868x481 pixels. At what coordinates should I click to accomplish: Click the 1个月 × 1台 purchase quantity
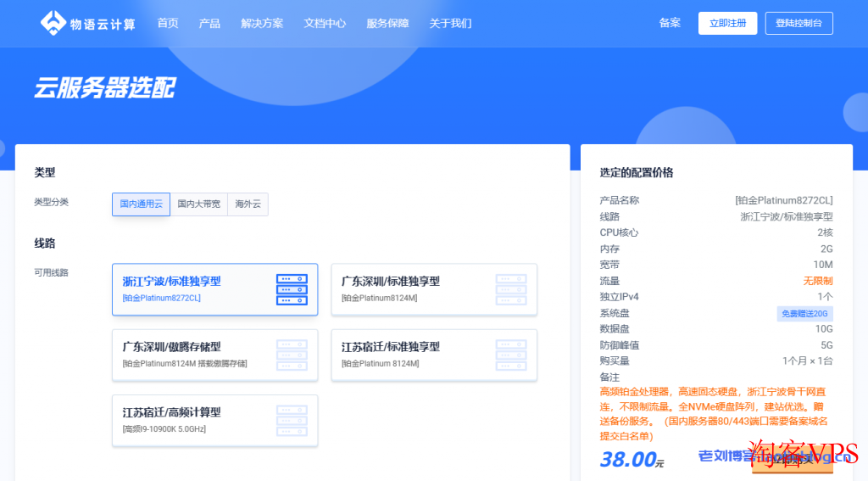pos(807,361)
